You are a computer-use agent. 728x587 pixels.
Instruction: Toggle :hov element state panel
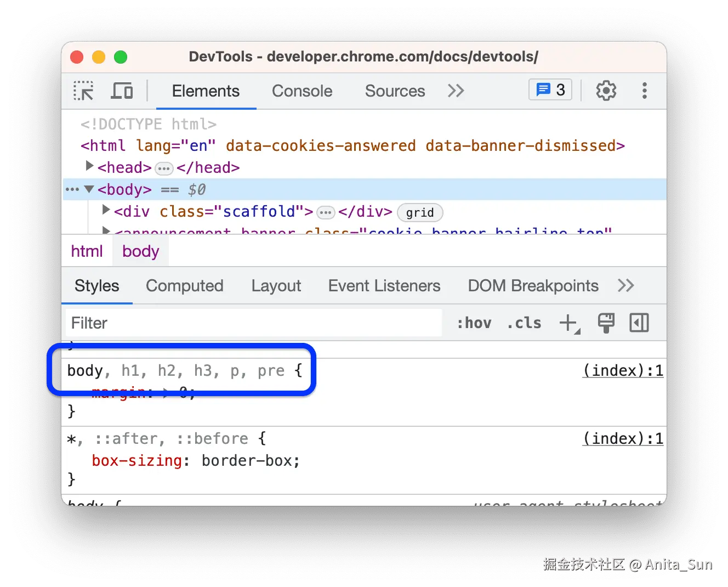point(474,323)
